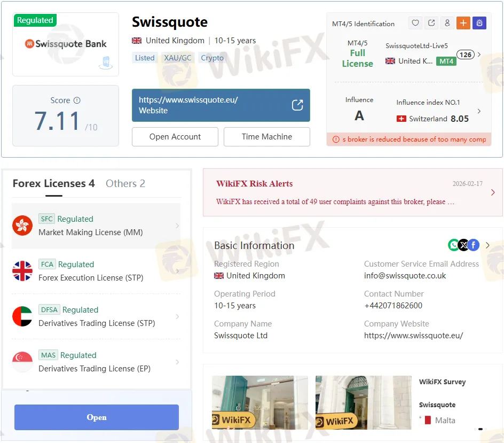Click the first WikiFX survey office photo
Image resolution: width=504 pixels, height=443 pixels.
[x=259, y=402]
